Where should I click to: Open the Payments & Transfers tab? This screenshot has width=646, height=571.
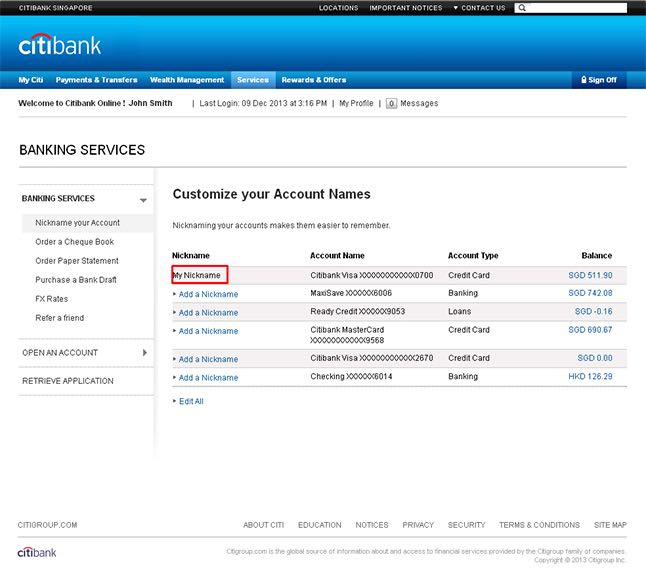[x=96, y=80]
